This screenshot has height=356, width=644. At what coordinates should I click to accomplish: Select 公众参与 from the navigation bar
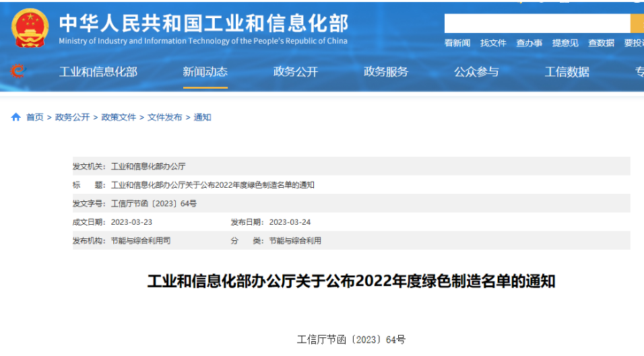coord(476,72)
